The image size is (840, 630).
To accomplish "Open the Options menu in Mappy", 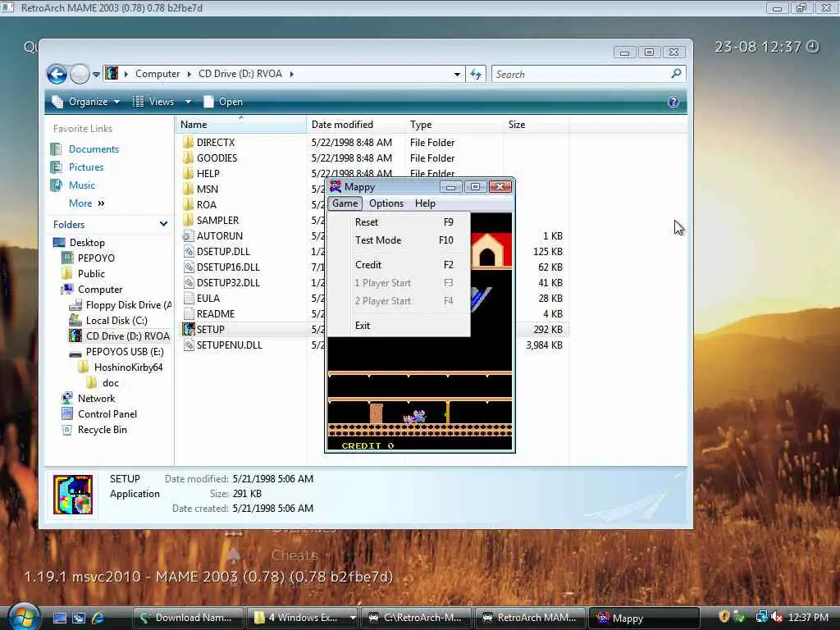I will (386, 203).
